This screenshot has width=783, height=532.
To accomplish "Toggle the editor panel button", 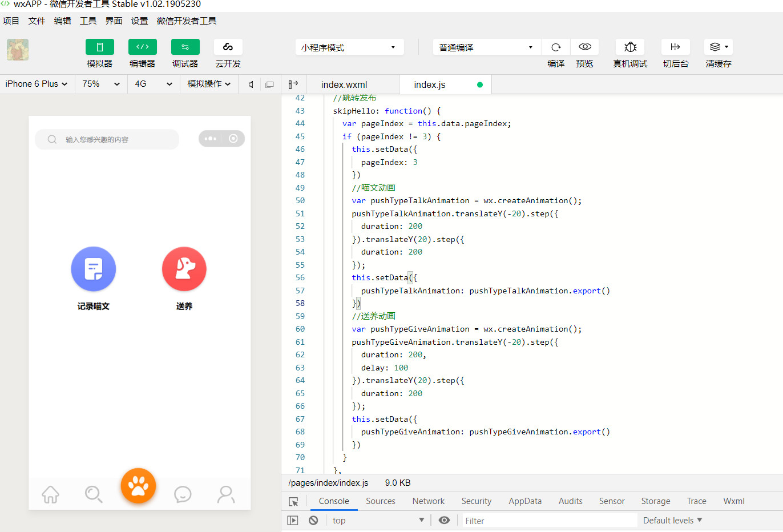I will click(x=143, y=47).
